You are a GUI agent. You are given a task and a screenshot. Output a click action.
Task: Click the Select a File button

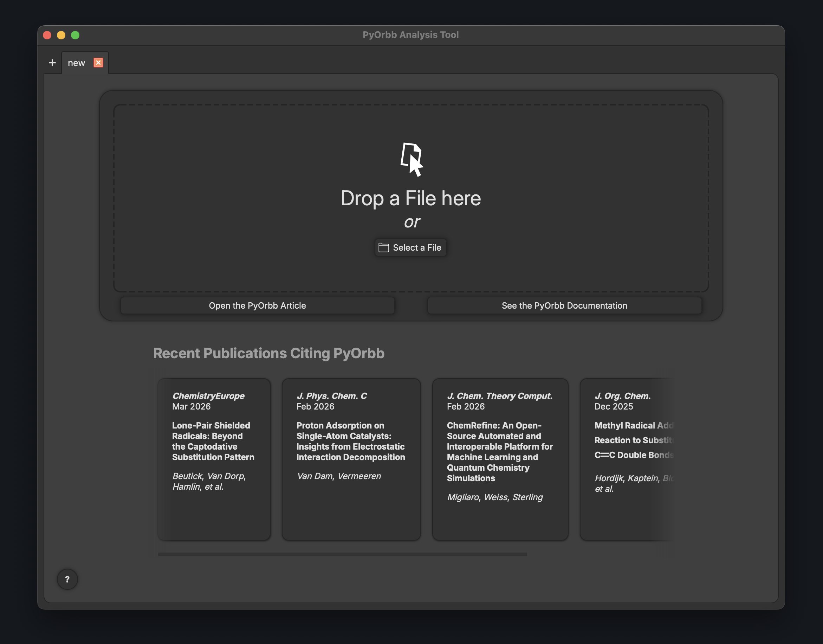(x=411, y=248)
